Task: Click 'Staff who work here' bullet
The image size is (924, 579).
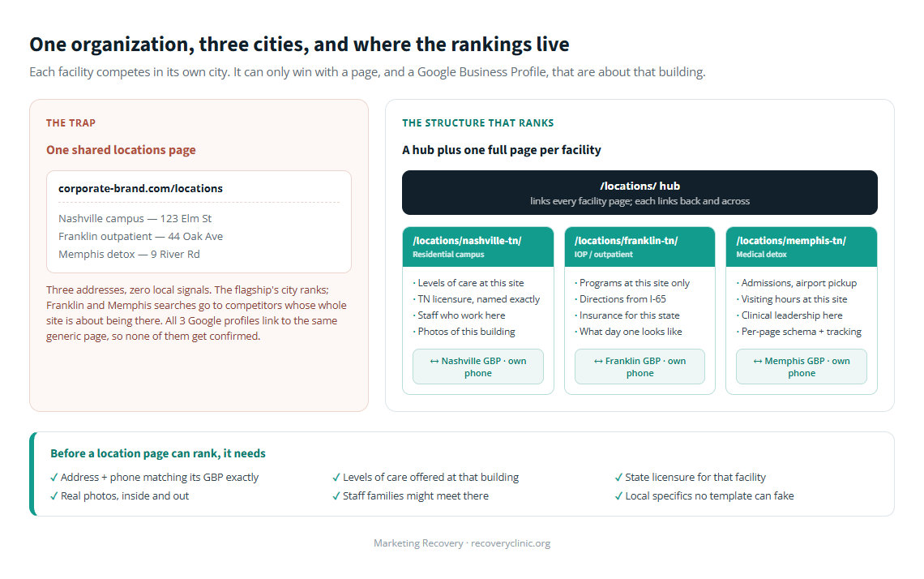Action: click(x=459, y=315)
